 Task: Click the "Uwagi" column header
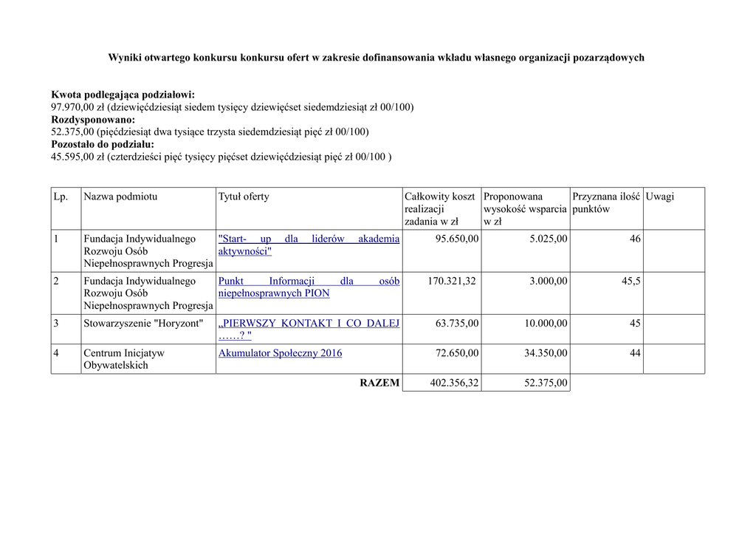point(659,197)
